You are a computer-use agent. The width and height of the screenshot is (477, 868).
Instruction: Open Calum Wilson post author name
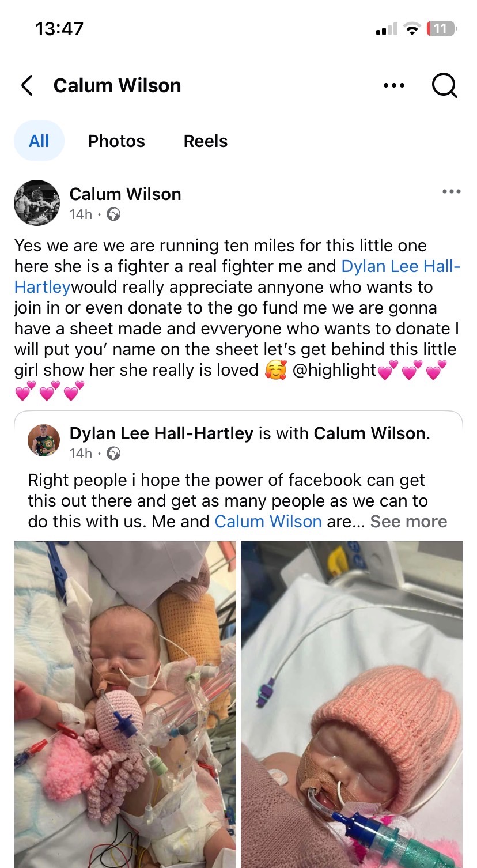[125, 194]
